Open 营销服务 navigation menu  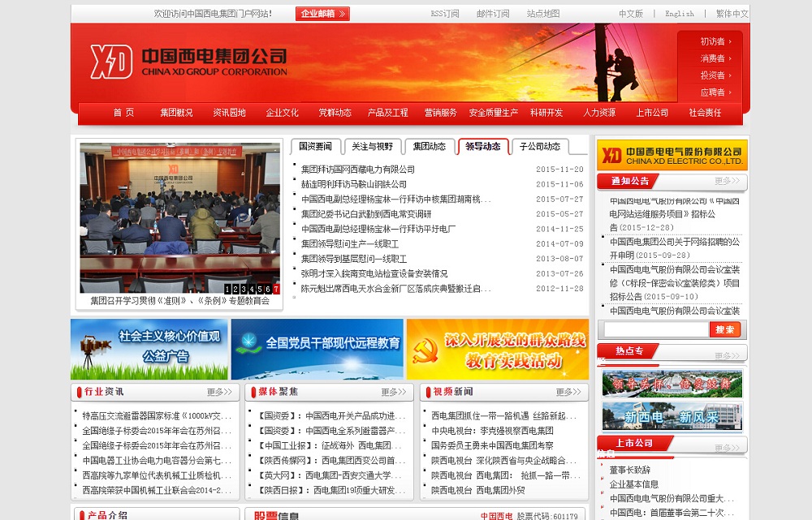[x=441, y=112]
